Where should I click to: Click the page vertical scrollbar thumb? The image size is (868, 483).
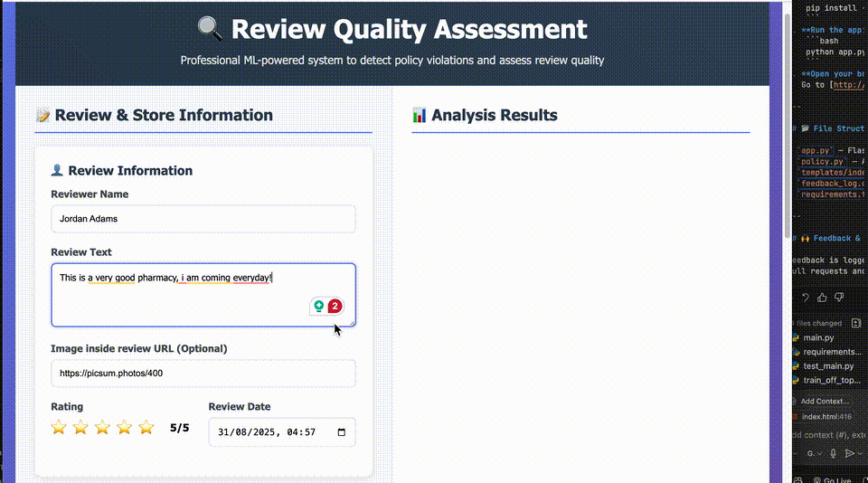click(x=788, y=127)
